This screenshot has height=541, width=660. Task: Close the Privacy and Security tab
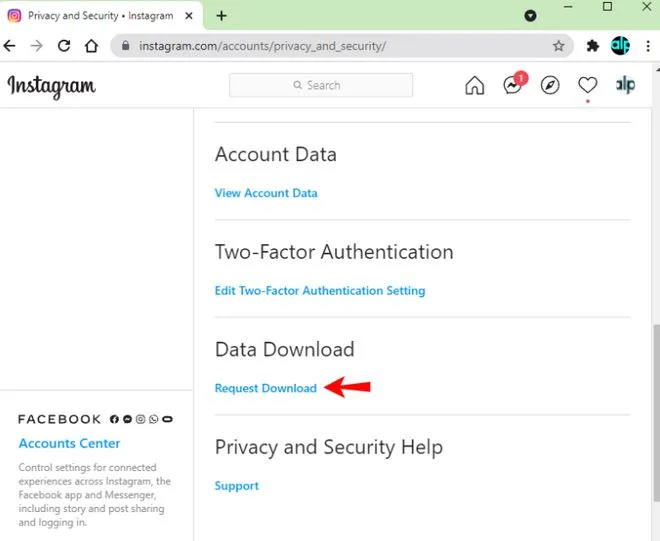(x=189, y=16)
